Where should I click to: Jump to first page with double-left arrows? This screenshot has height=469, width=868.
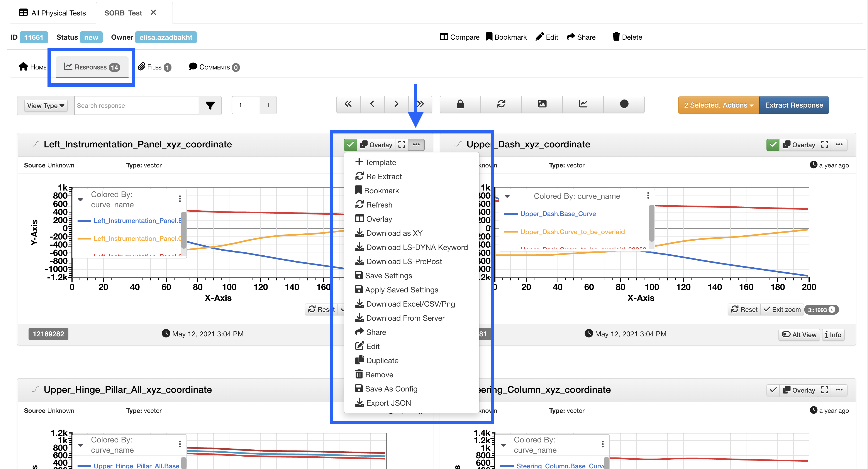pos(348,104)
